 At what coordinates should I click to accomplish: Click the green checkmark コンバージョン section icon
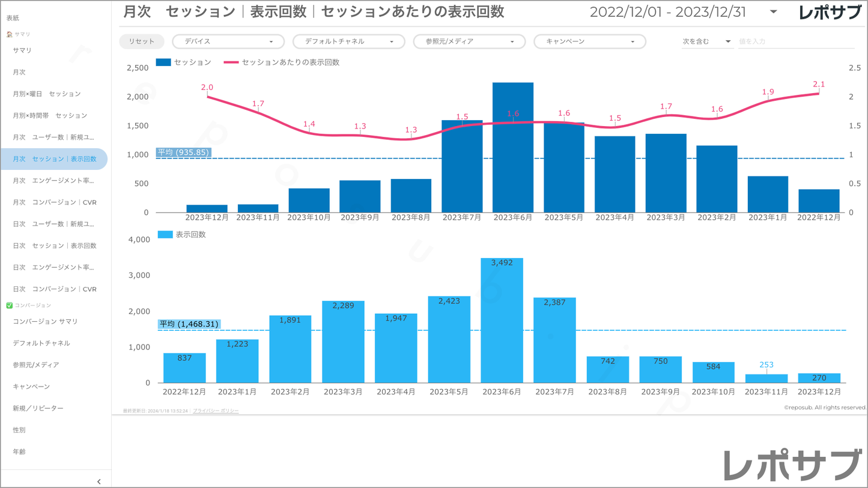pyautogui.click(x=9, y=306)
